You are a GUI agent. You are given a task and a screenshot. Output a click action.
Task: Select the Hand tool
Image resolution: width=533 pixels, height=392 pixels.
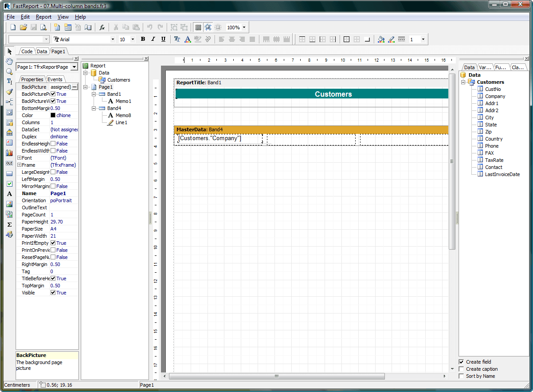coord(9,61)
